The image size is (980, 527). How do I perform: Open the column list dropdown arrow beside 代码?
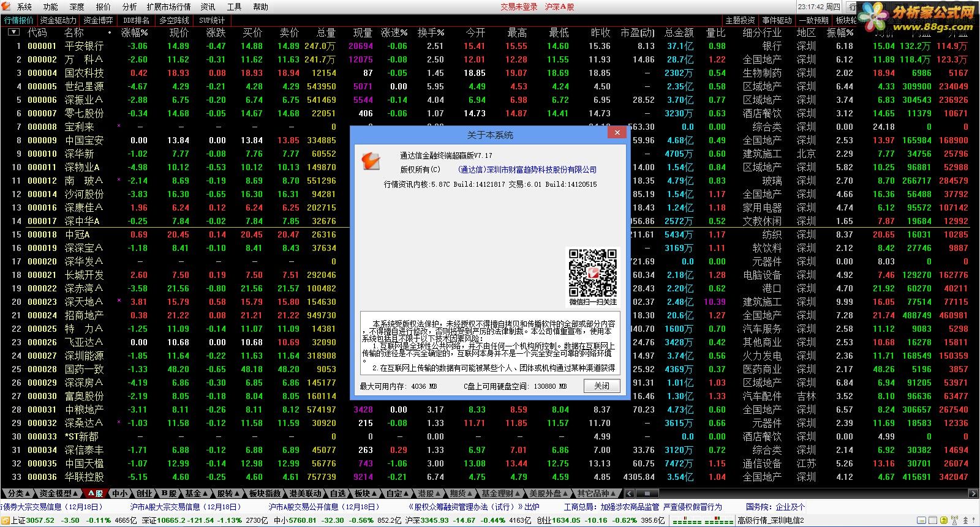[x=13, y=32]
